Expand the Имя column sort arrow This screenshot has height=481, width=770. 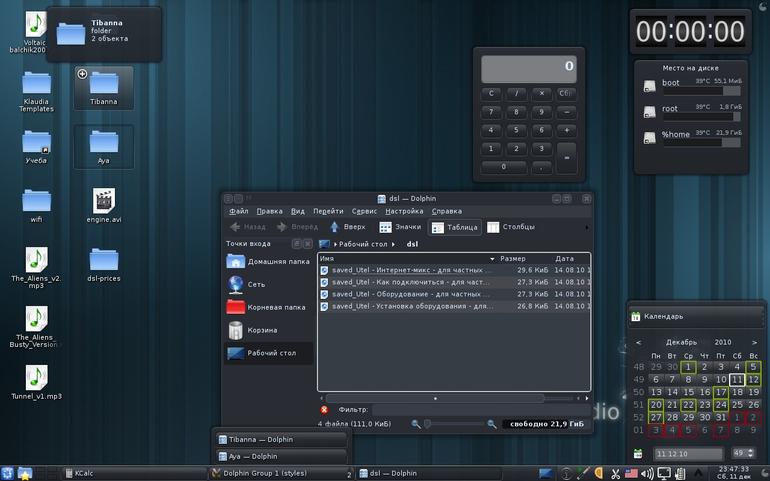click(492, 258)
